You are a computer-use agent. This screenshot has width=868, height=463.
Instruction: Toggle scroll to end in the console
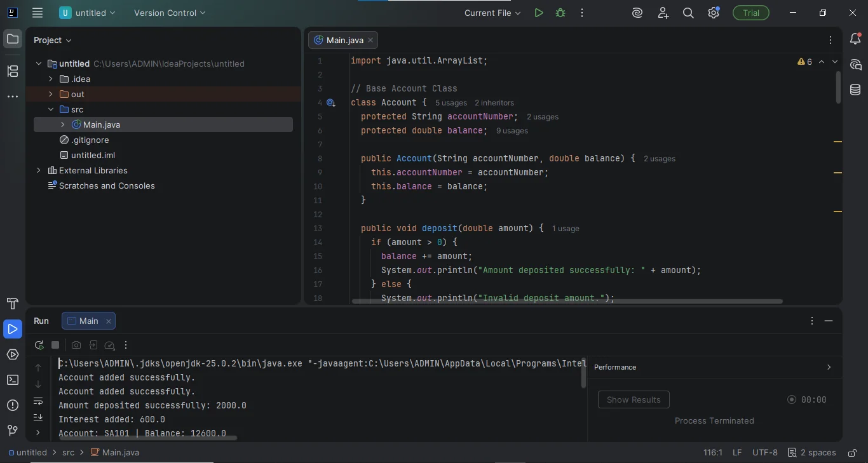click(x=38, y=417)
